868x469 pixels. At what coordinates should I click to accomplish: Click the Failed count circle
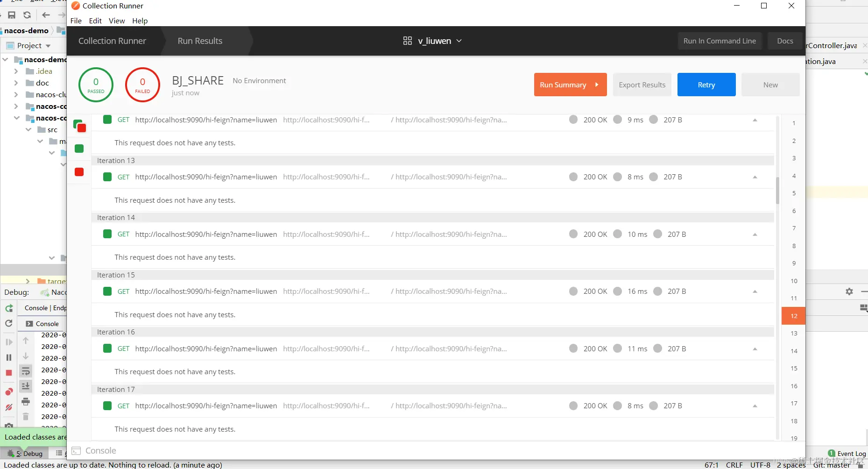point(142,85)
